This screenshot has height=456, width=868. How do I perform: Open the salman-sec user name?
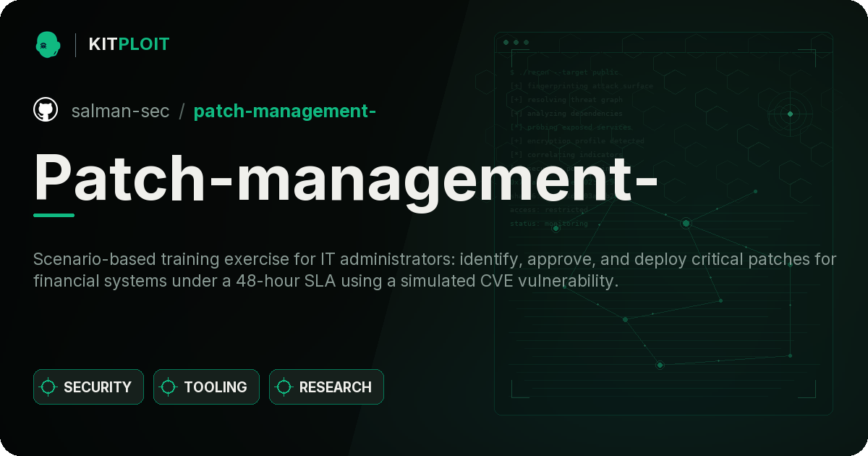(x=120, y=111)
